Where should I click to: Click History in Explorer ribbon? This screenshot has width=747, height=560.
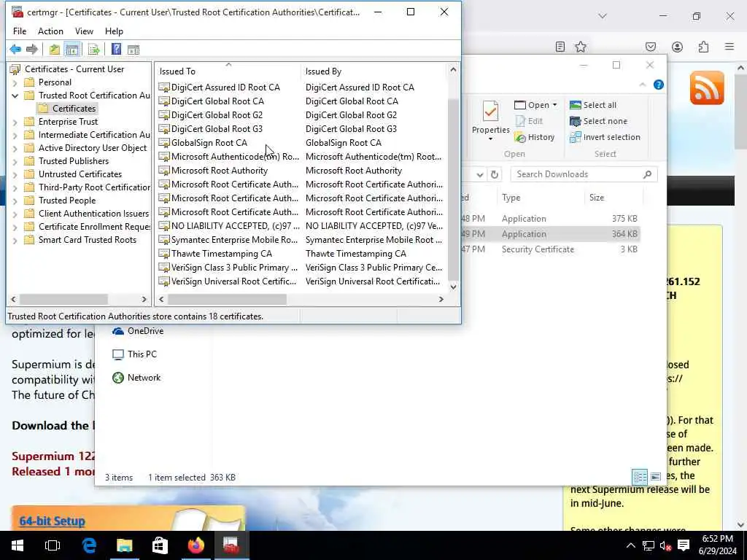click(x=535, y=137)
